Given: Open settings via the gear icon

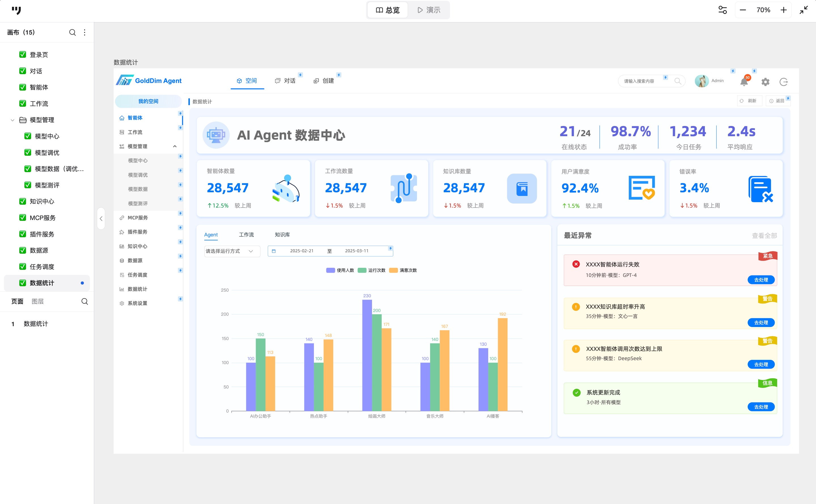Looking at the screenshot, I should (x=765, y=82).
